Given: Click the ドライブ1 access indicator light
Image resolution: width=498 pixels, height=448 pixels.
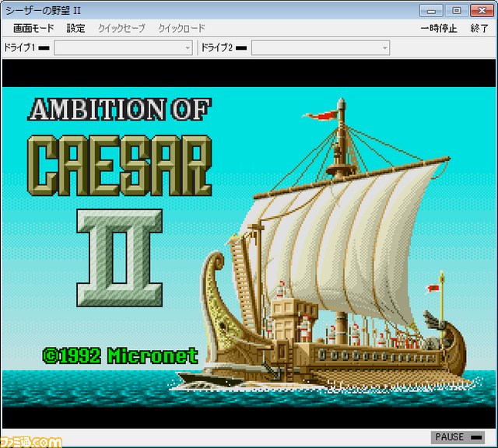Looking at the screenshot, I should (44, 48).
